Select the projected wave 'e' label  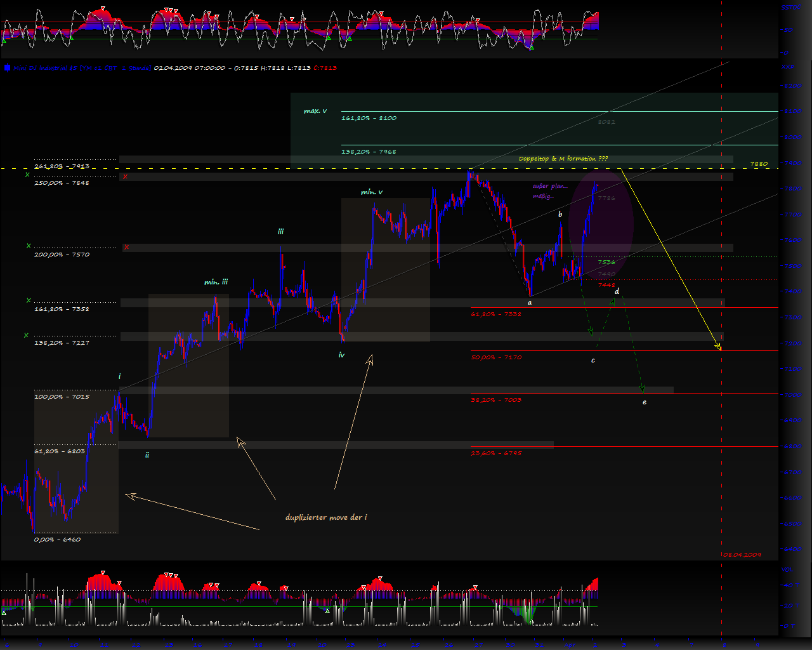pyautogui.click(x=645, y=402)
